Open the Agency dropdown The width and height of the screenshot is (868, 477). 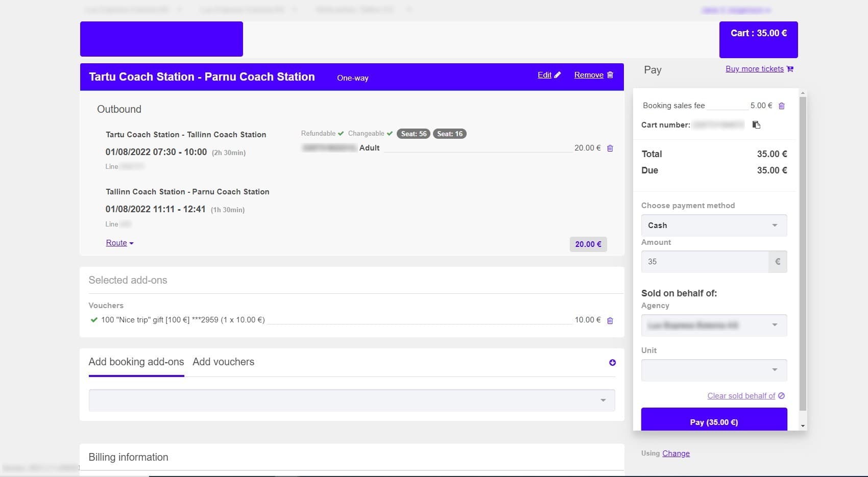click(x=713, y=325)
